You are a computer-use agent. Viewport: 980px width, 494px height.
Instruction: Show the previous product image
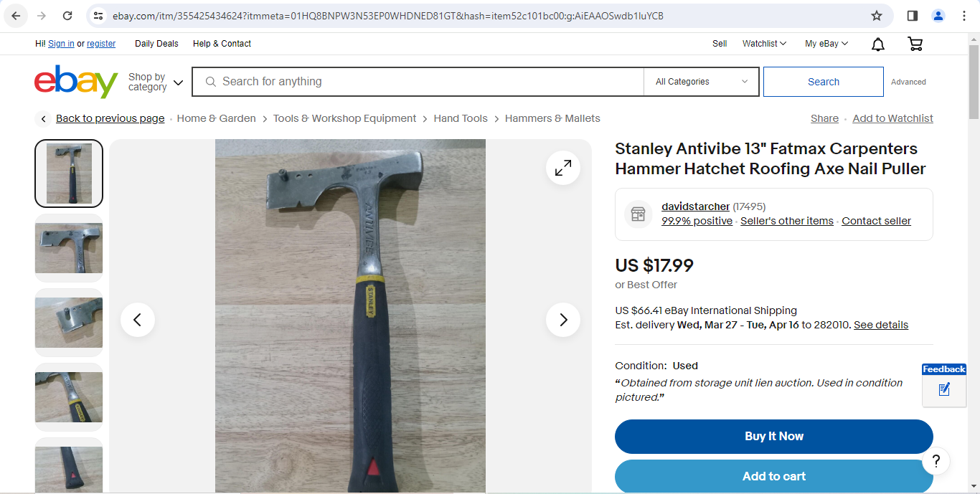(x=138, y=320)
